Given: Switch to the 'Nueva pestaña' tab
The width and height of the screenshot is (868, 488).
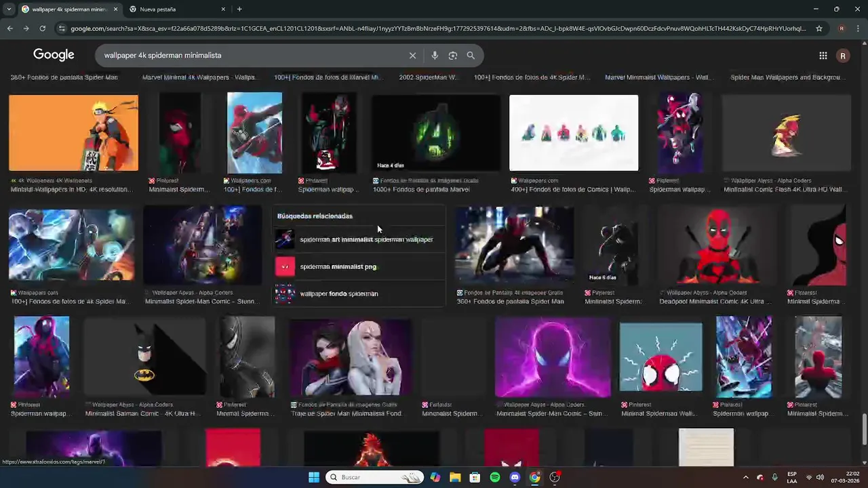Looking at the screenshot, I should tap(176, 9).
